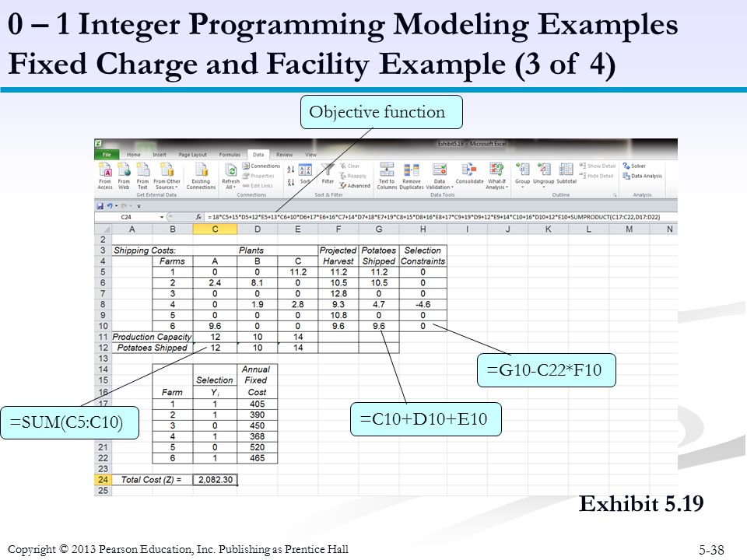This screenshot has height=560, width=747.
Task: Open the Customize Quick Access Toolbar arrow
Action: (x=139, y=206)
